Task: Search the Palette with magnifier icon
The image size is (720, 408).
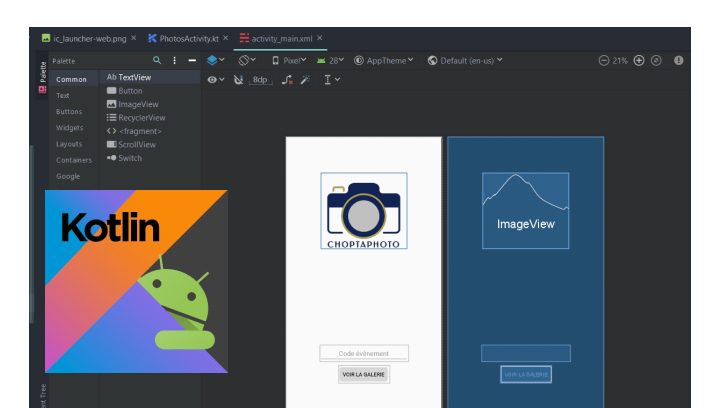Action: click(x=157, y=60)
